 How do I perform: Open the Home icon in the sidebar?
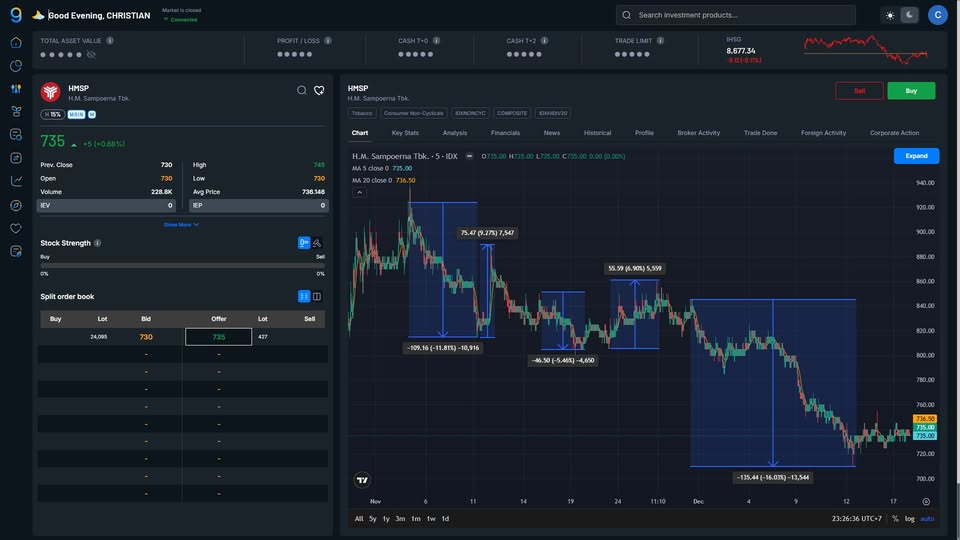tap(16, 42)
